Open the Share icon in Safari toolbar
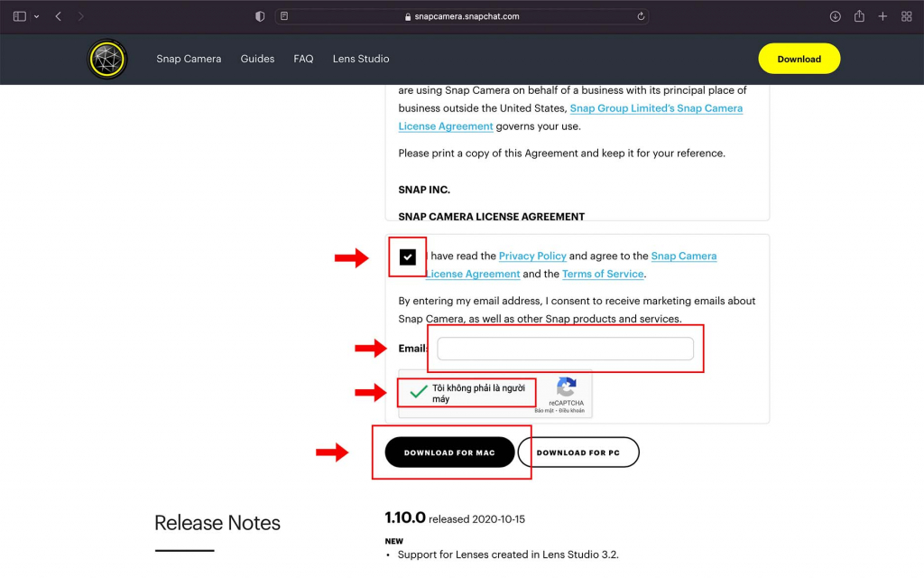The width and height of the screenshot is (924, 578). [x=859, y=16]
